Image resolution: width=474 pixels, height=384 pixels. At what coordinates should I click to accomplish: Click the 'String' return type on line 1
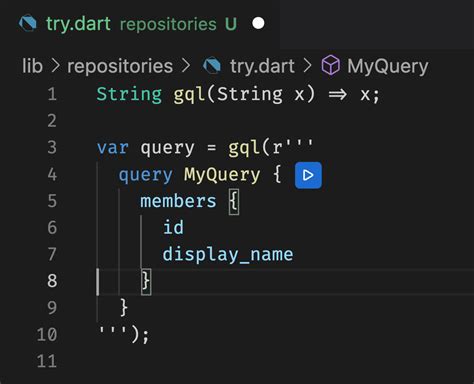129,94
